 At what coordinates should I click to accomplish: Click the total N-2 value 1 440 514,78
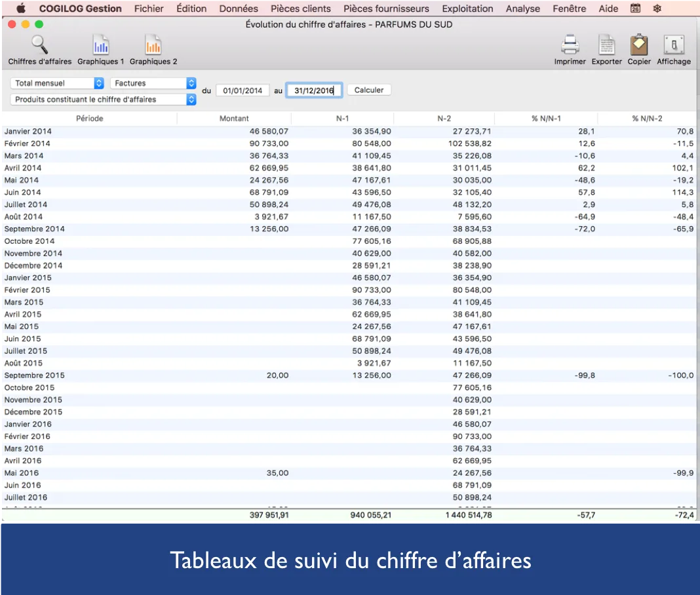(x=468, y=515)
